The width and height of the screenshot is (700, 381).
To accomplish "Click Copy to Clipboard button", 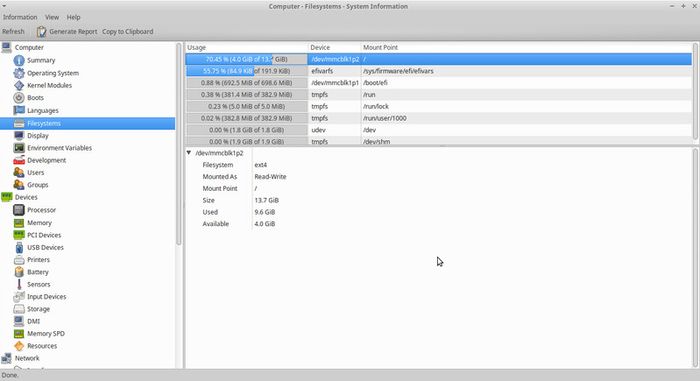I will [128, 32].
